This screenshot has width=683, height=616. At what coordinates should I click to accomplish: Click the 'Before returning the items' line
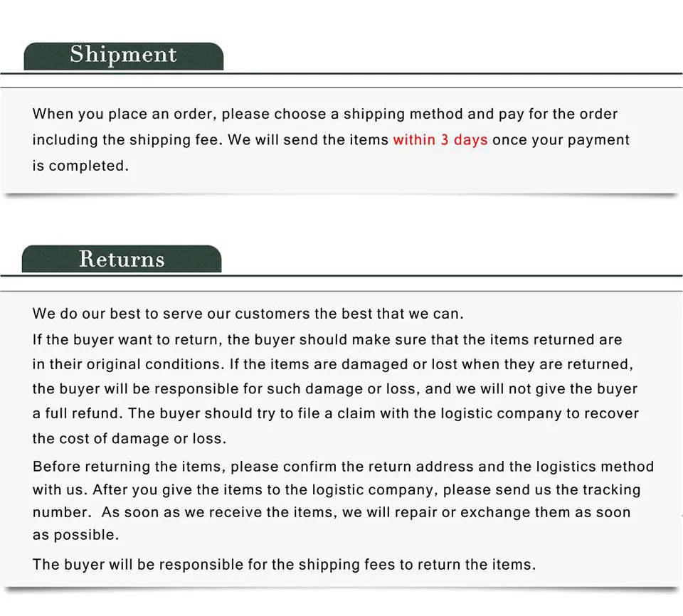coord(343,467)
